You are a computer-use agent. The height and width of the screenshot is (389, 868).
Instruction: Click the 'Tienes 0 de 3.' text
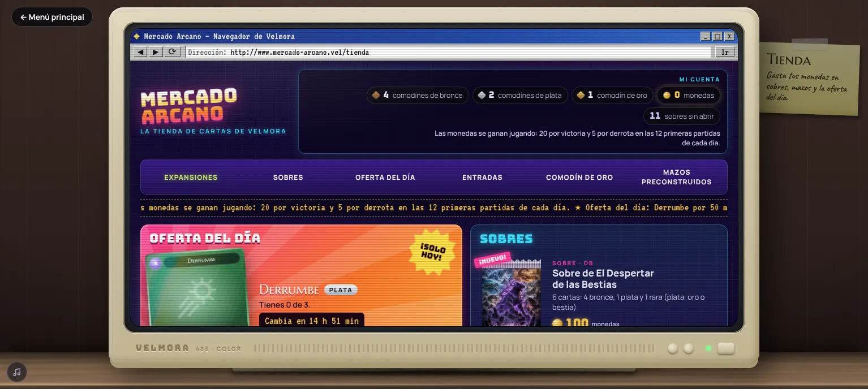[285, 305]
